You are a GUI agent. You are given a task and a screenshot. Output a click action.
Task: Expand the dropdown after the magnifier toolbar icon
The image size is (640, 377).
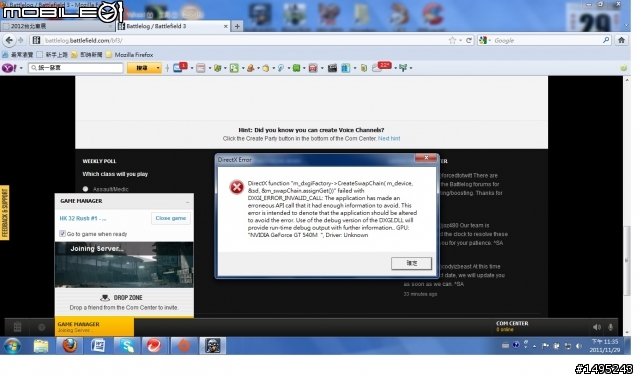pyautogui.click(x=289, y=68)
